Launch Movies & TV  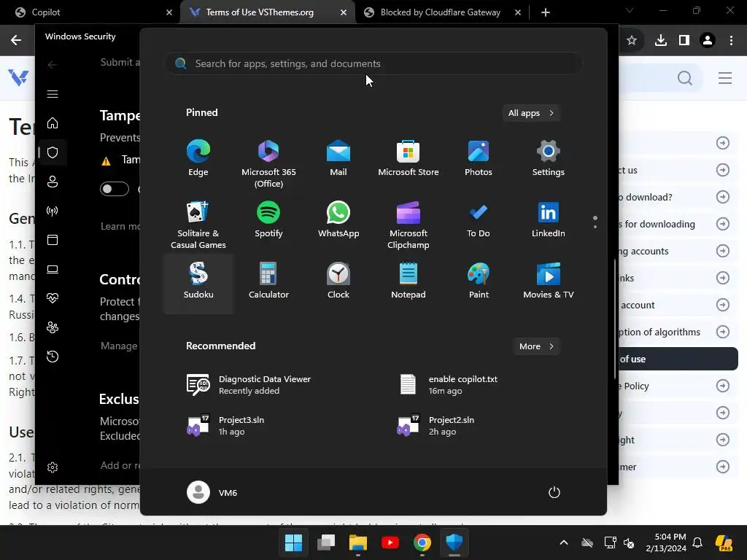click(549, 281)
